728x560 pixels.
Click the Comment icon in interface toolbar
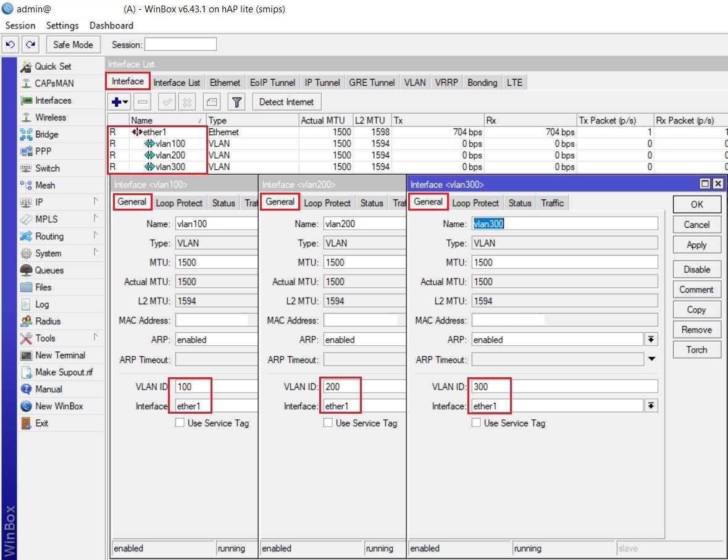212,102
